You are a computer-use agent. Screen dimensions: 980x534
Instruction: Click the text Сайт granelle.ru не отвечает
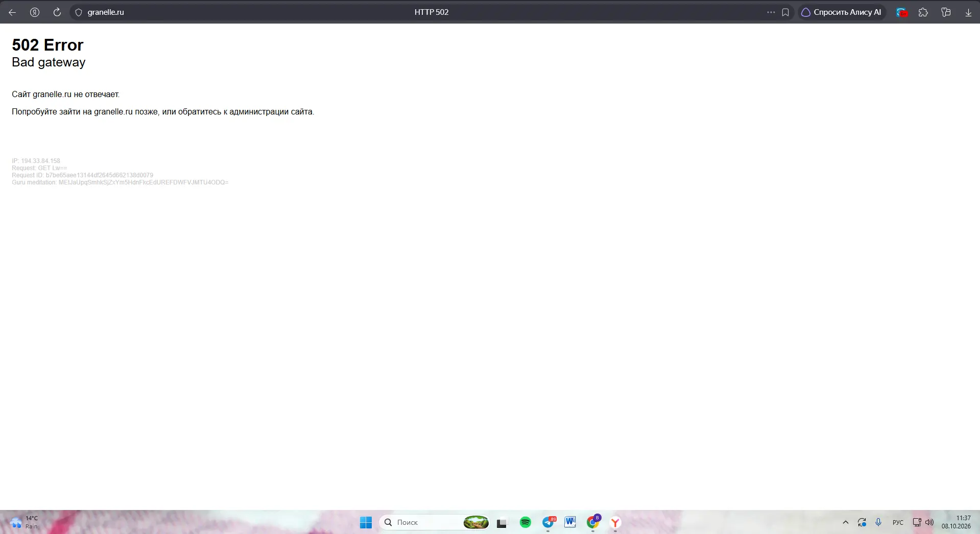pyautogui.click(x=66, y=95)
